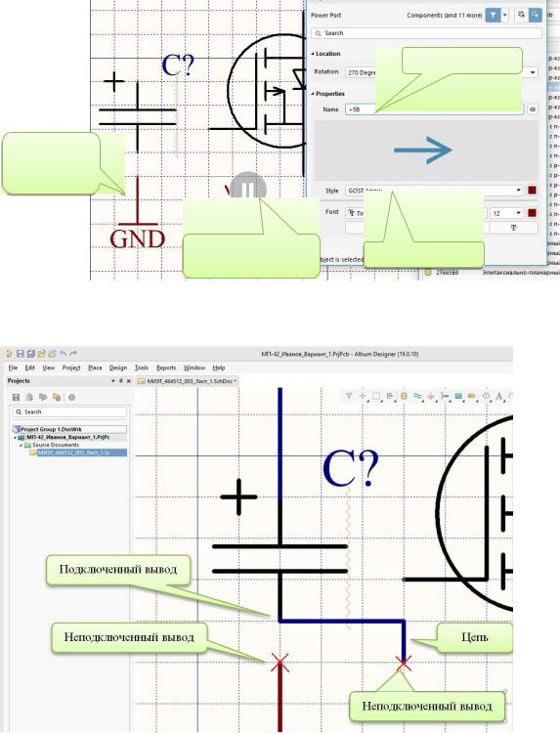Screen dimensions: 560x734
Task: Click the place harness icon in schematic toolbar
Action: click(x=445, y=396)
